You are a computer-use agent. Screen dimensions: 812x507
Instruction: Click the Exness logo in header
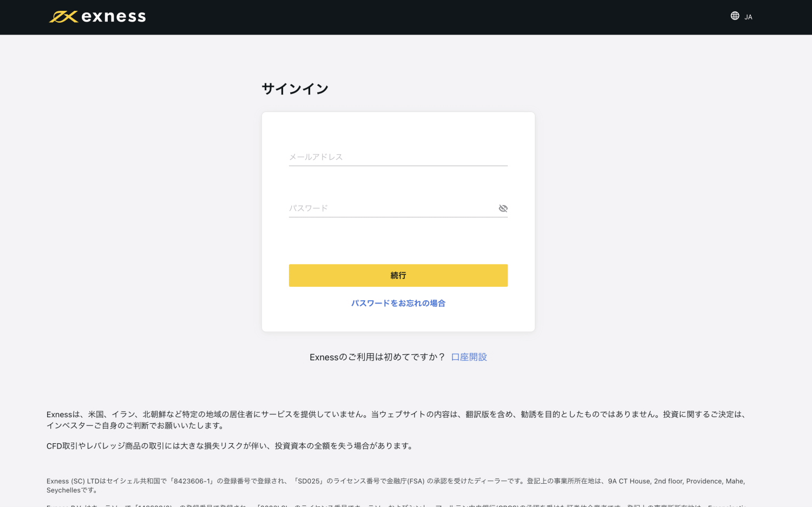[x=97, y=17]
